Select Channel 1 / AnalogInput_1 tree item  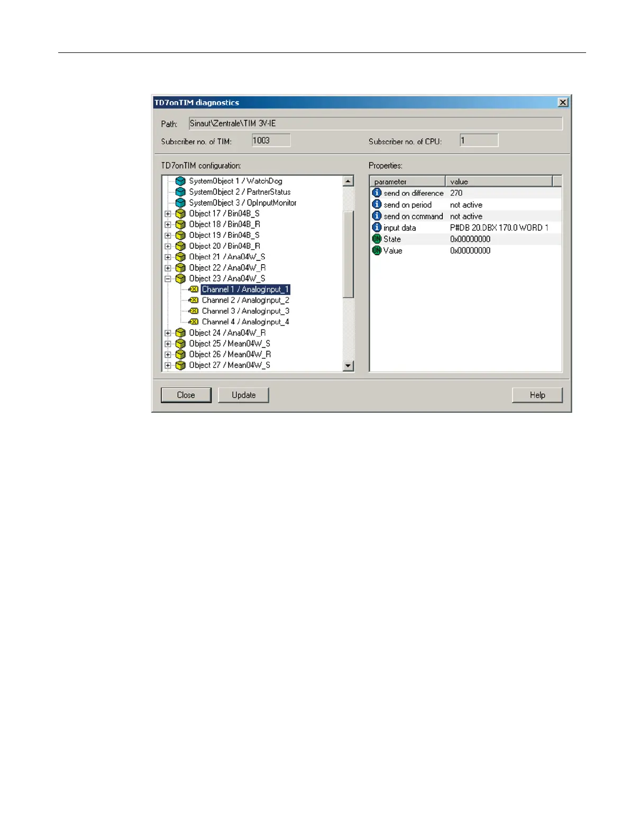[245, 290]
